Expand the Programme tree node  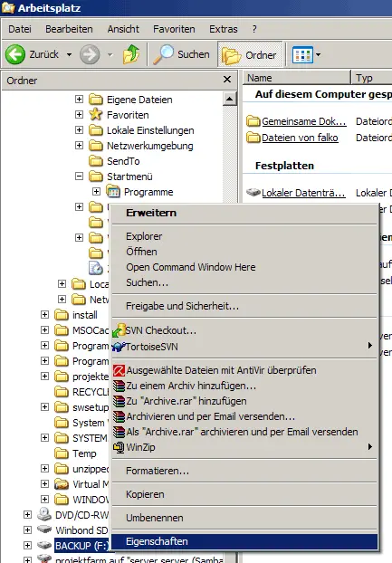(x=96, y=191)
